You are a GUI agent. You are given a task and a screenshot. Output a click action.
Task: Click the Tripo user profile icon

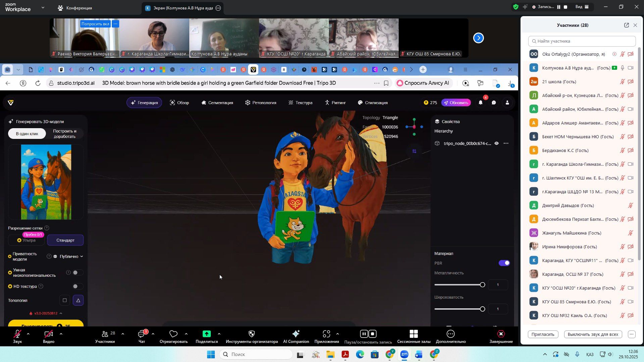(507, 103)
